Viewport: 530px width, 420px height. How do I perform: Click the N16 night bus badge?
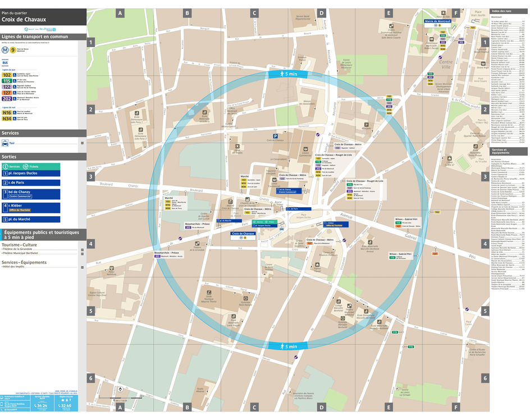pyautogui.click(x=7, y=112)
